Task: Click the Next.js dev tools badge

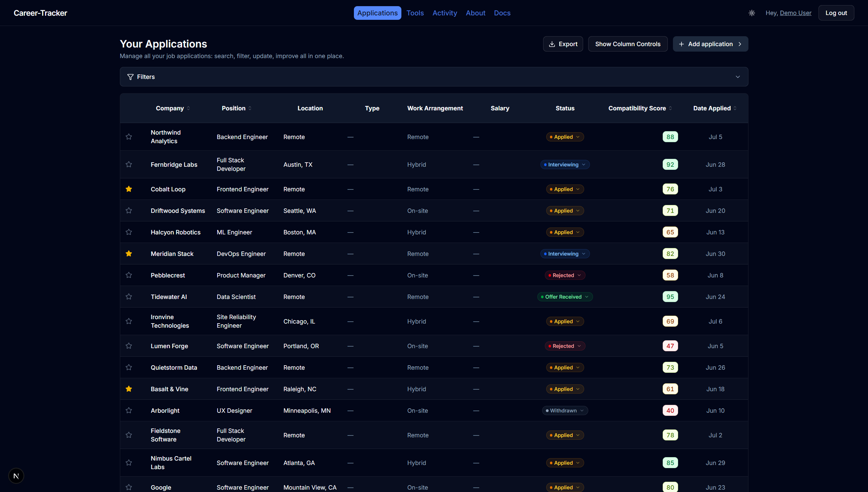Action: [16, 476]
